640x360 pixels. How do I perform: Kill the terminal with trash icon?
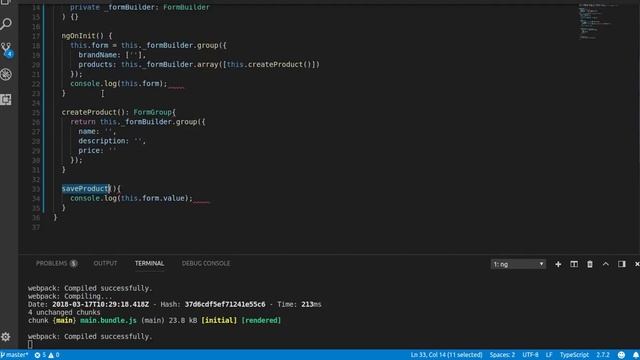(590, 264)
